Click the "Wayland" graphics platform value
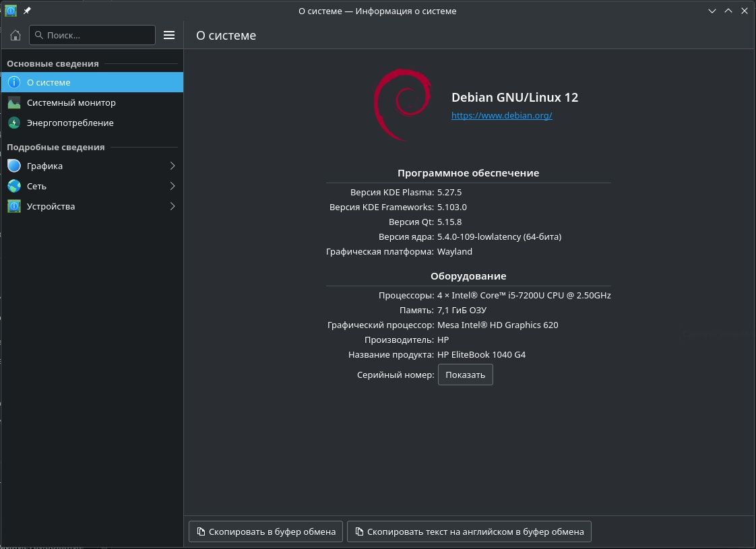The image size is (756, 549). tap(455, 252)
